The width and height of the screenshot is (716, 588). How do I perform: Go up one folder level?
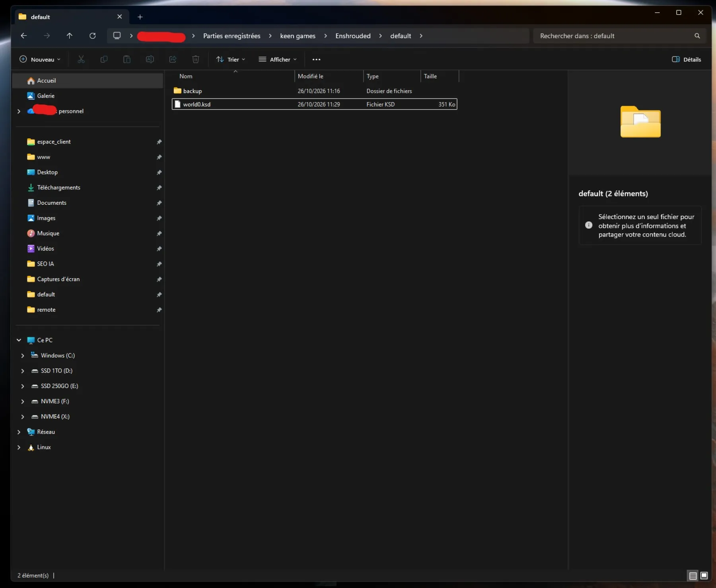coord(70,36)
